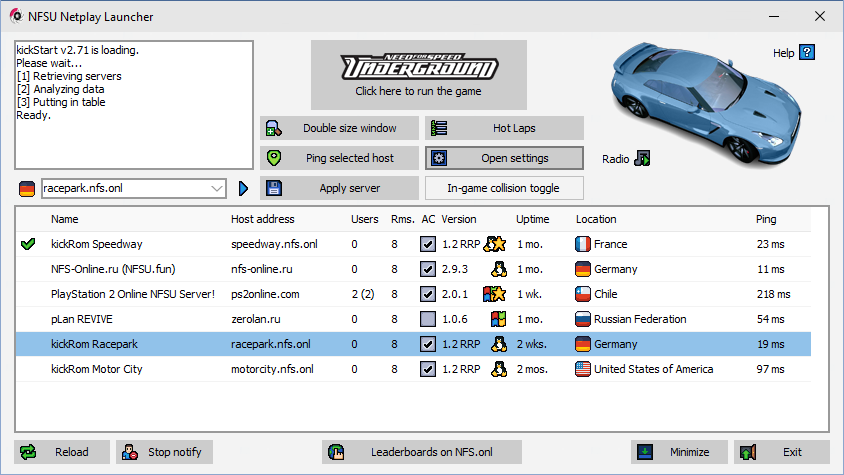Sort table by Uptime column header
Screen dimensions: 844x475
(532, 219)
